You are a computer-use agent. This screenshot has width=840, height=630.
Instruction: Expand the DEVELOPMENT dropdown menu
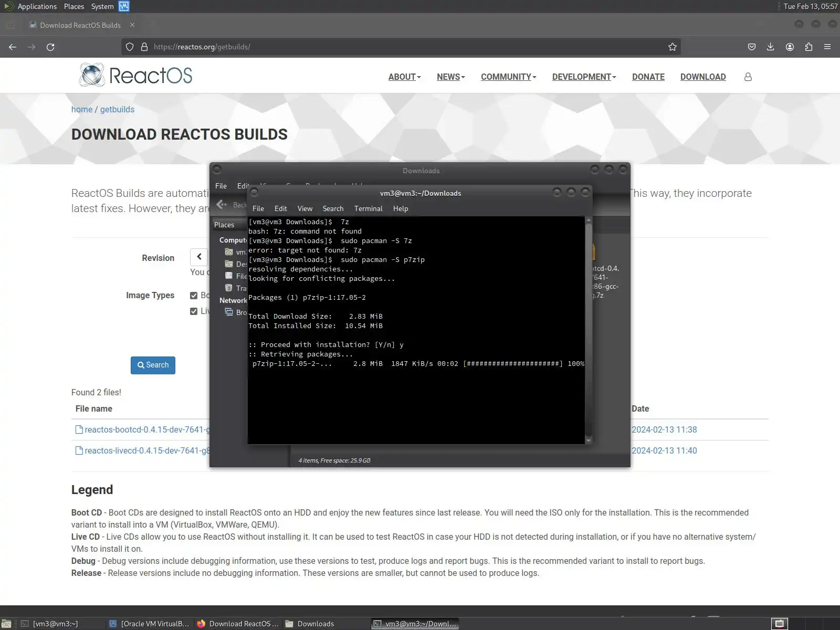[584, 77]
